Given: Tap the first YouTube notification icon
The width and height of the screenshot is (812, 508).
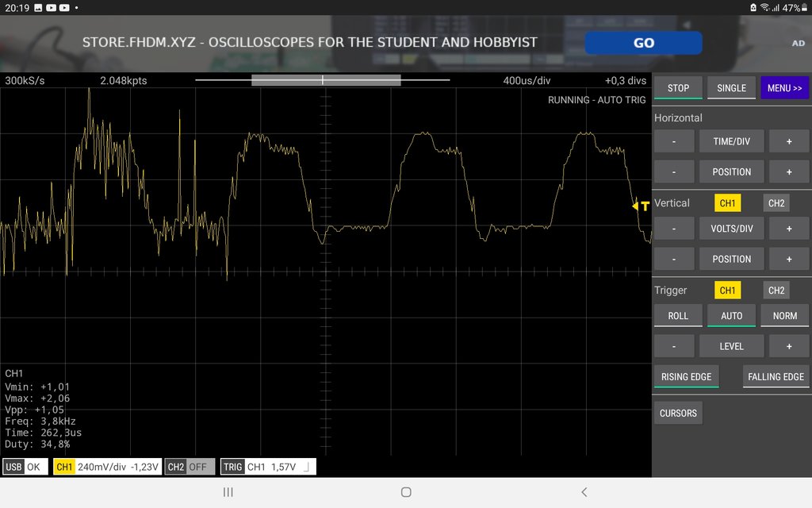Looking at the screenshot, I should pos(52,8).
